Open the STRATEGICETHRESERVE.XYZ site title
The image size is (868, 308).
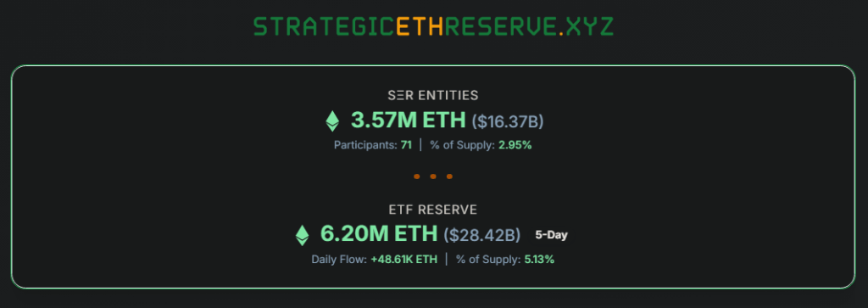pyautogui.click(x=433, y=26)
